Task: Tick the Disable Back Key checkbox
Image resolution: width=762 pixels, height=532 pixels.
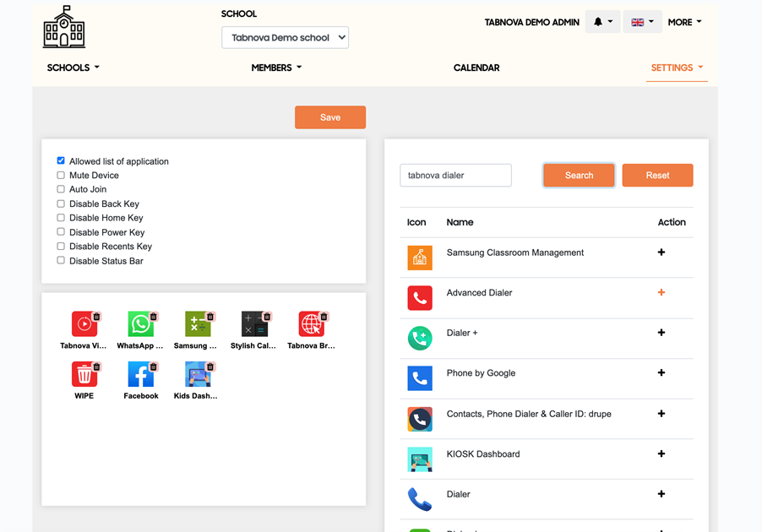Action: pyautogui.click(x=61, y=204)
